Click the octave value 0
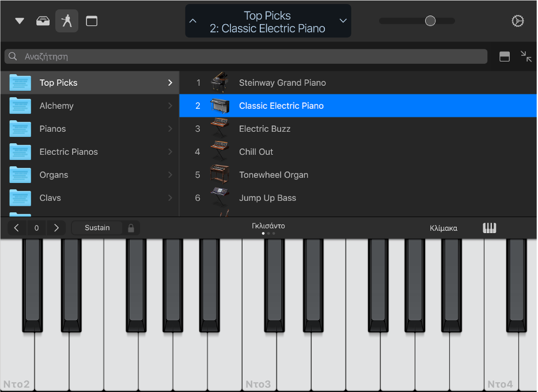 [37, 228]
